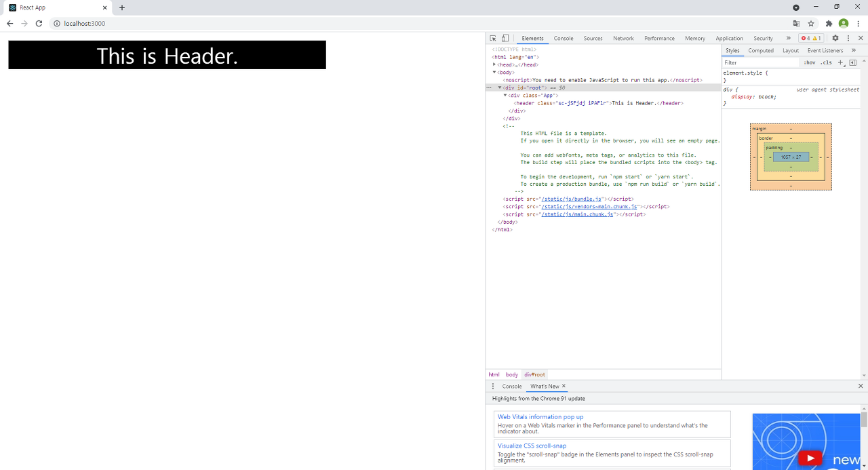Switch to the Computed pane tab
This screenshot has width=868, height=470.
point(761,50)
